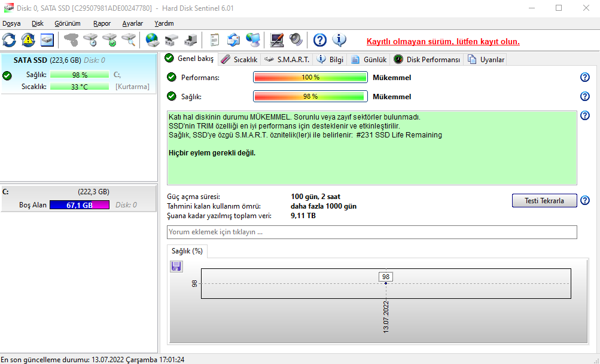Click the '9,11 TB' total written value

[303, 216]
